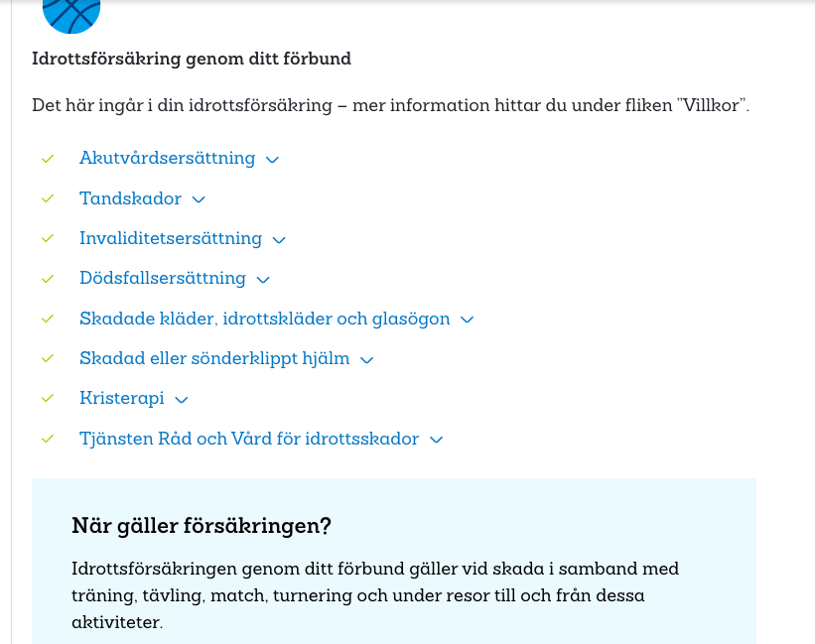Click the checkmark next to Invaliditetsersättning
The image size is (815, 644).
47,239
